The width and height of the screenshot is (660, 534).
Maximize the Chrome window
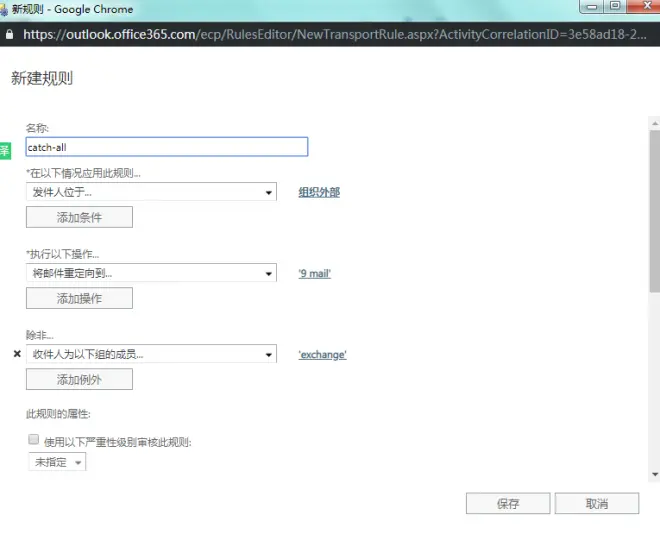tap(615, 6)
